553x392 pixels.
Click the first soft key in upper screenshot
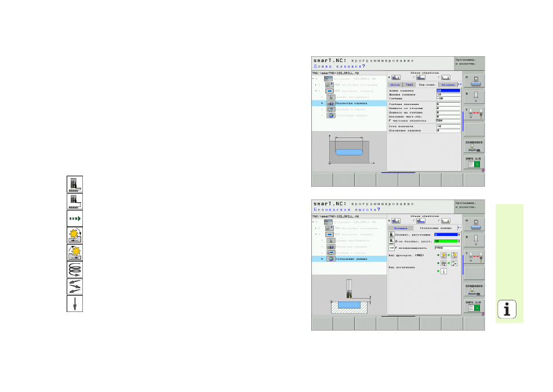[322, 180]
